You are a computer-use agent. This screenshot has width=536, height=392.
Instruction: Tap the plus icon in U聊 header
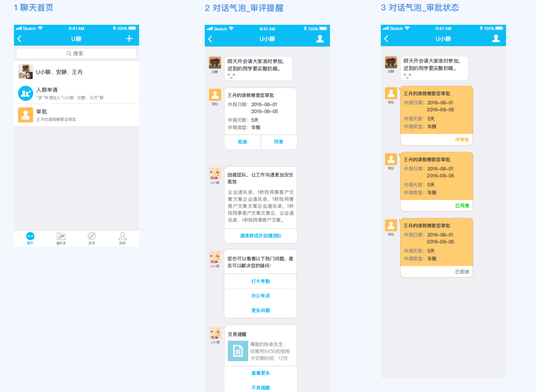pyautogui.click(x=129, y=39)
